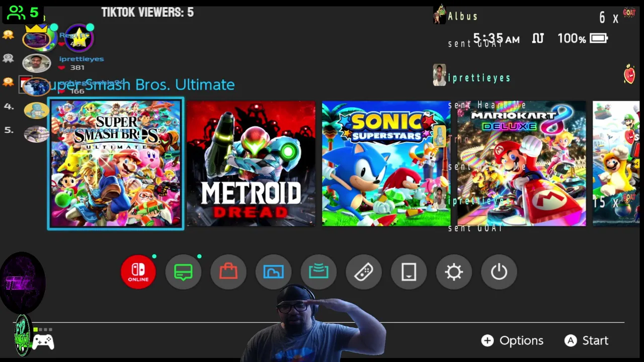Click the rank 4 leaderboard avatar
The width and height of the screenshot is (644, 362).
tap(36, 110)
